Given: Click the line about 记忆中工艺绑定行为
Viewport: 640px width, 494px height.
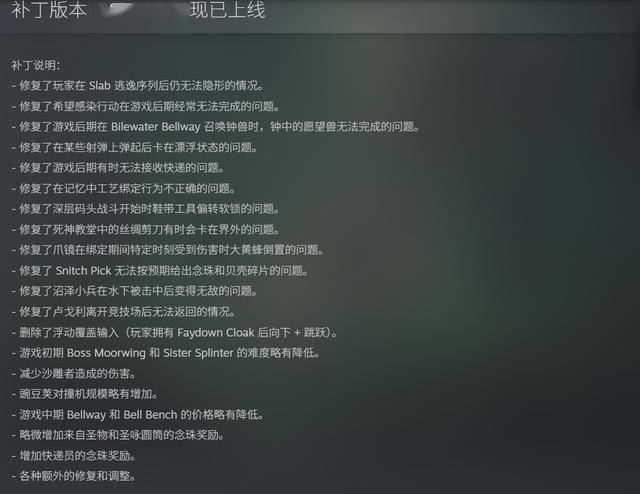Looking at the screenshot, I should pos(124,188).
